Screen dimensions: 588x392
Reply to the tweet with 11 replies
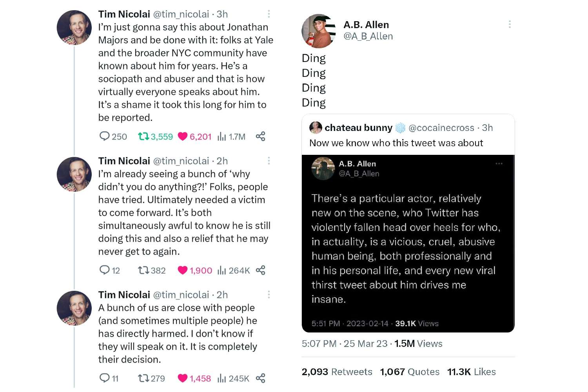click(x=104, y=378)
